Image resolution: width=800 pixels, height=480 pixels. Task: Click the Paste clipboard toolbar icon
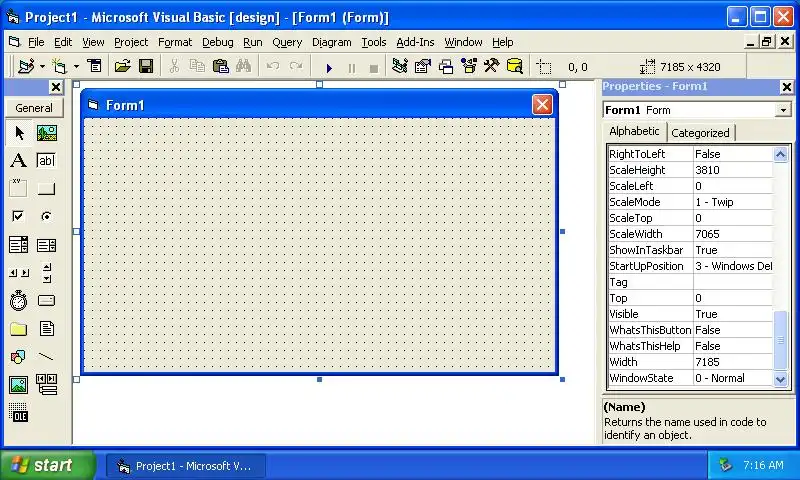220,66
